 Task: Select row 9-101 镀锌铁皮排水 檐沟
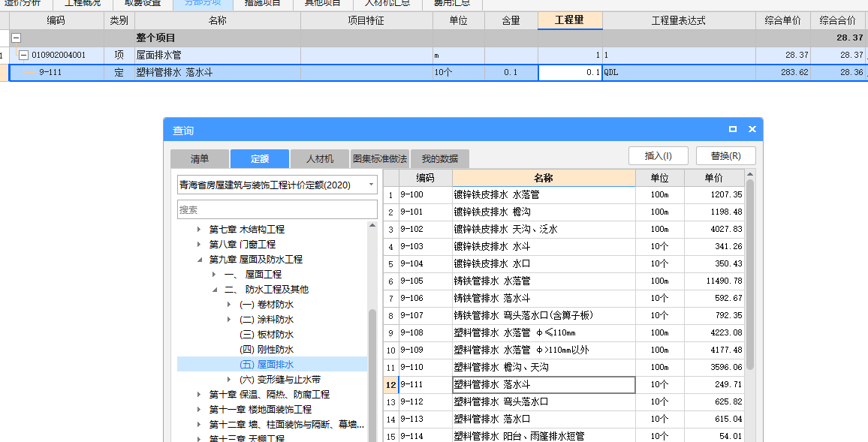tap(564, 212)
